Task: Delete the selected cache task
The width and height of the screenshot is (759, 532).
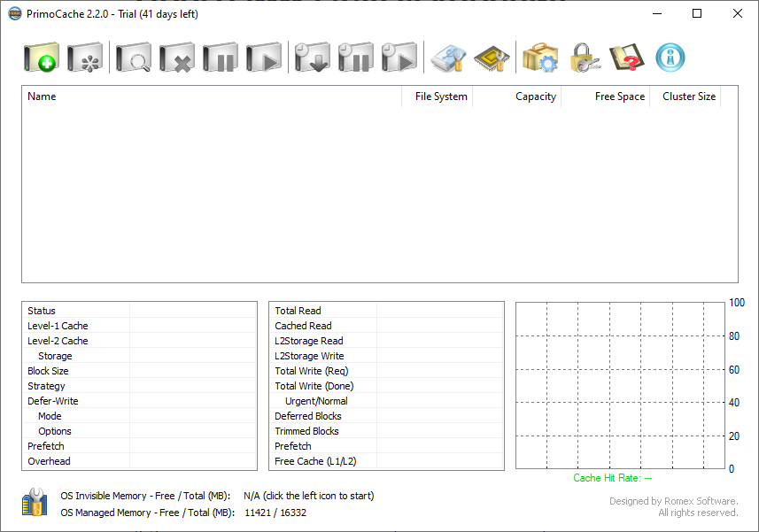Action: pos(177,58)
